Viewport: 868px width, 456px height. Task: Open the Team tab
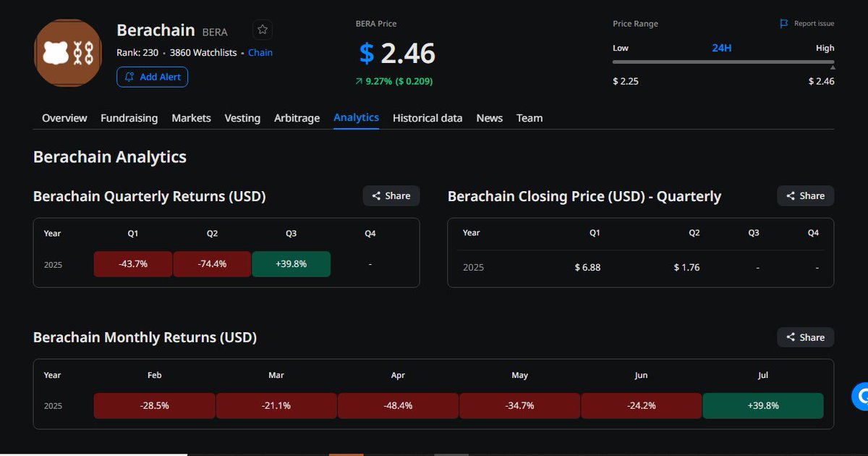pyautogui.click(x=529, y=118)
